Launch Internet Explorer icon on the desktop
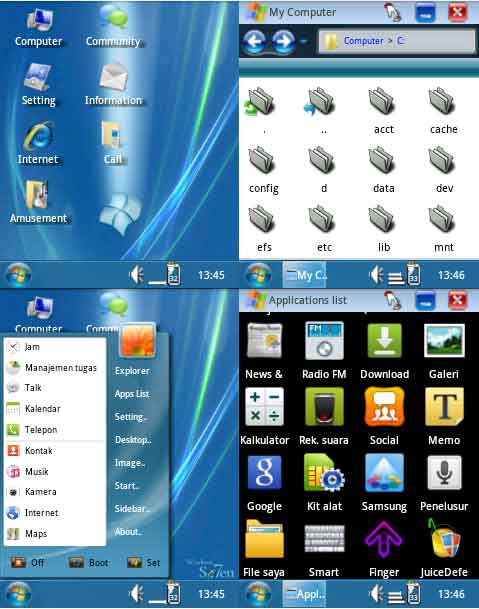This screenshot has height=609, width=479. pos(38,142)
